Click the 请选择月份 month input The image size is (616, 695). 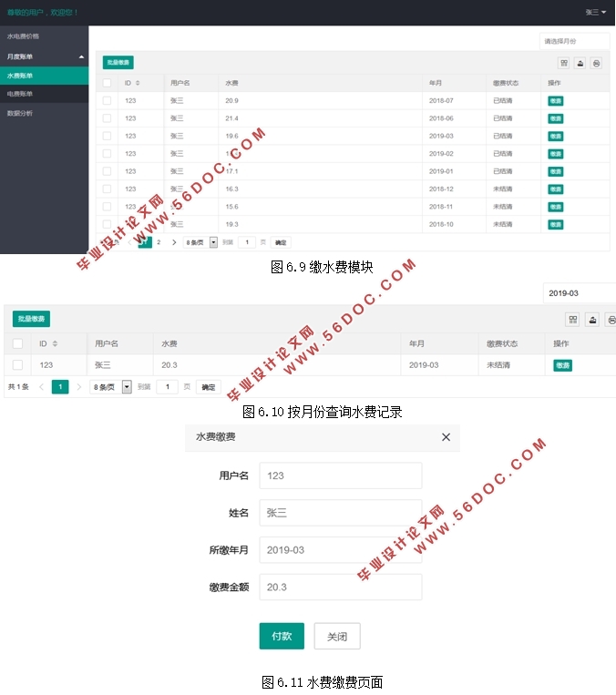[x=574, y=41]
